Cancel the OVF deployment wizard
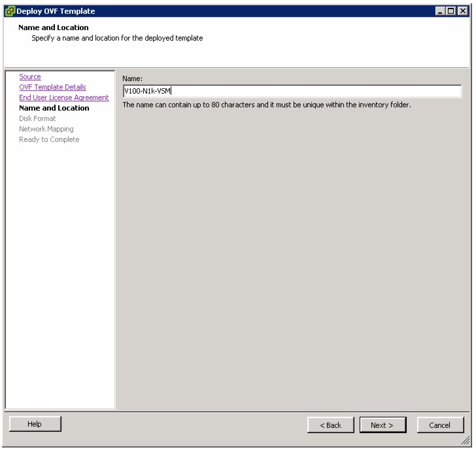The height and width of the screenshot is (456, 476). 440,425
